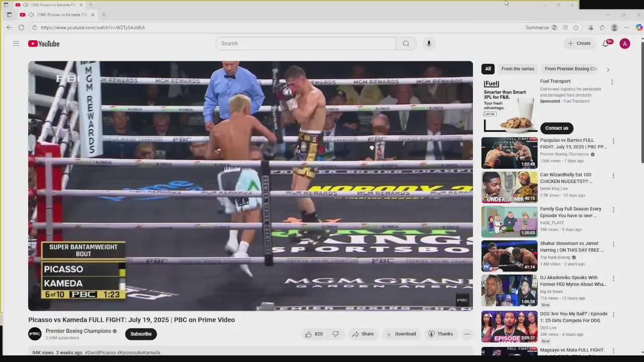The width and height of the screenshot is (644, 362).
Task: Open the account avatar menu
Action: (x=625, y=44)
